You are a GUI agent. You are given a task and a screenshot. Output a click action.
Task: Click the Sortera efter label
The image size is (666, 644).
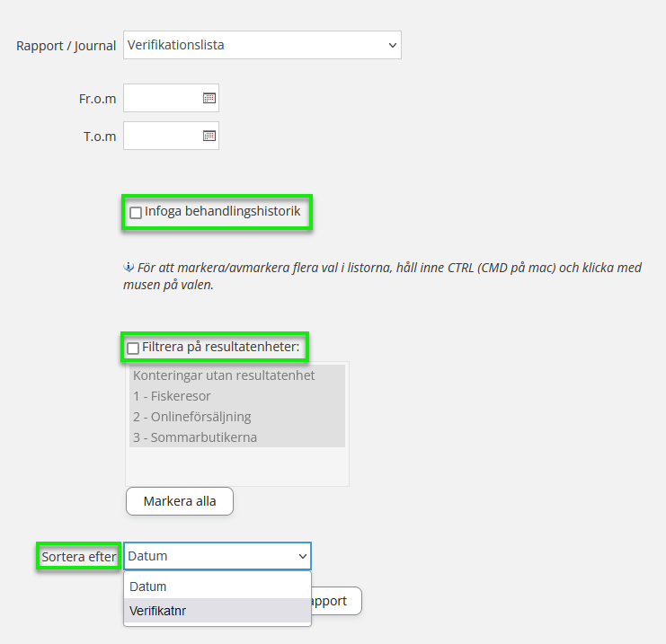[x=79, y=557]
